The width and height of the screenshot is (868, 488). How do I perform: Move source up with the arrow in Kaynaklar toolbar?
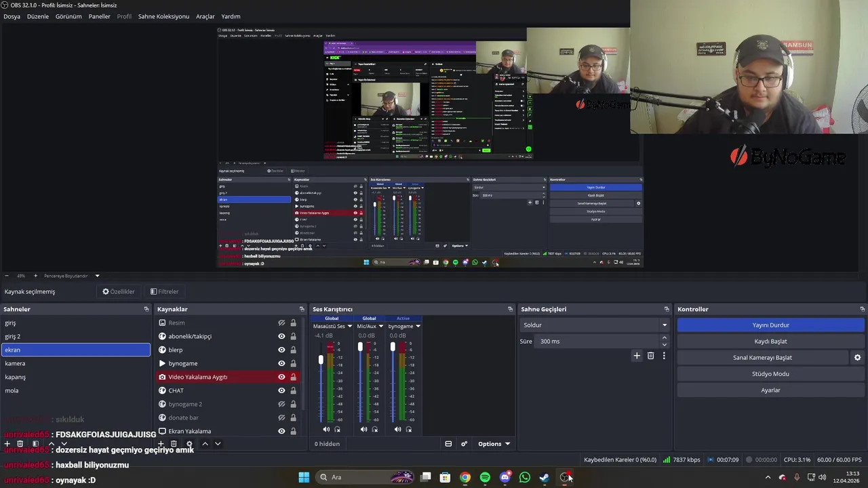[x=205, y=444]
